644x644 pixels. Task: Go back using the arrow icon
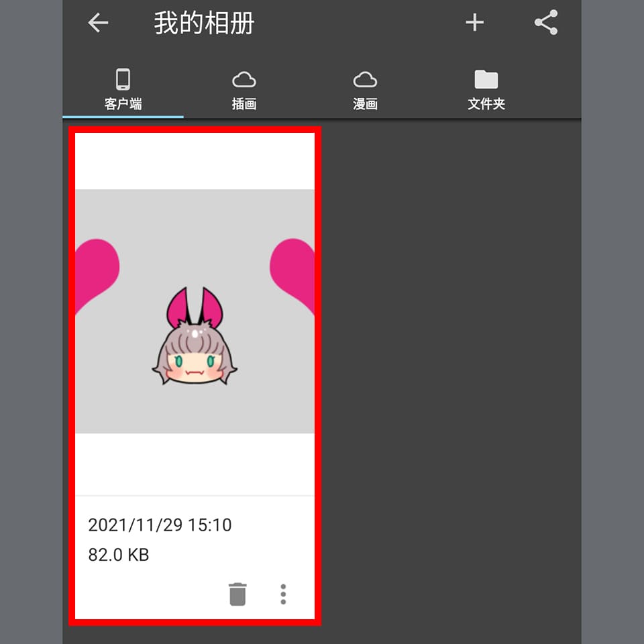[98, 23]
